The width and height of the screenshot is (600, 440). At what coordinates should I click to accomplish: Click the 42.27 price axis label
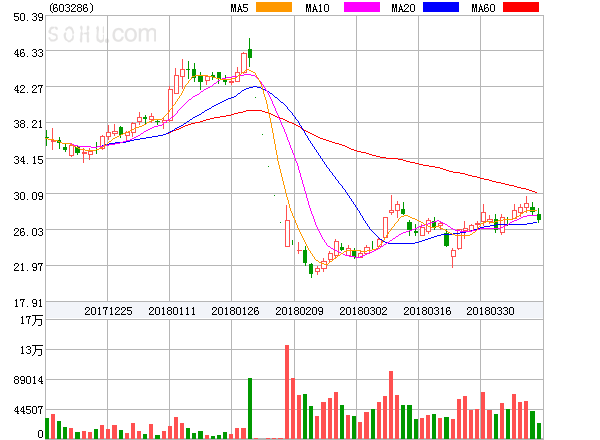click(x=28, y=89)
